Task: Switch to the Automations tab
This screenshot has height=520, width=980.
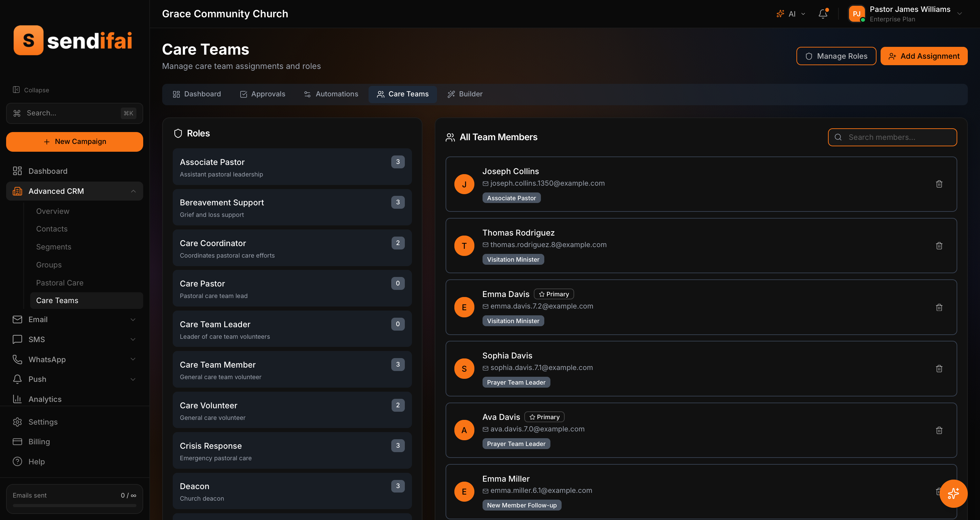Action: click(331, 94)
